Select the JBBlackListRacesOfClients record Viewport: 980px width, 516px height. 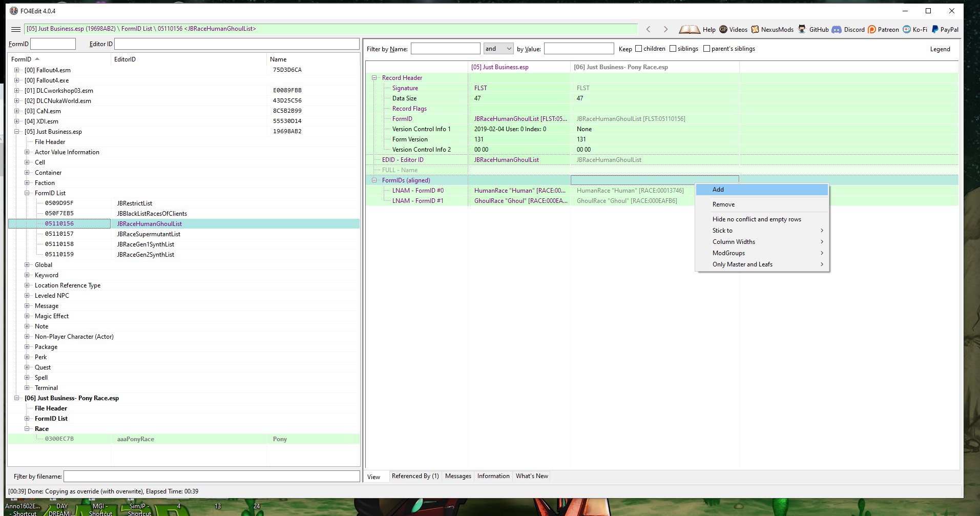pos(184,214)
